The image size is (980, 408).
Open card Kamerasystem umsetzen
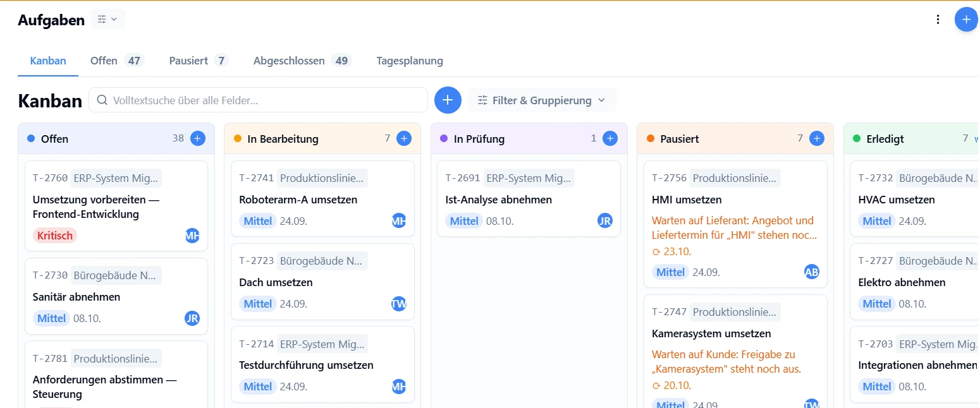tap(735, 351)
